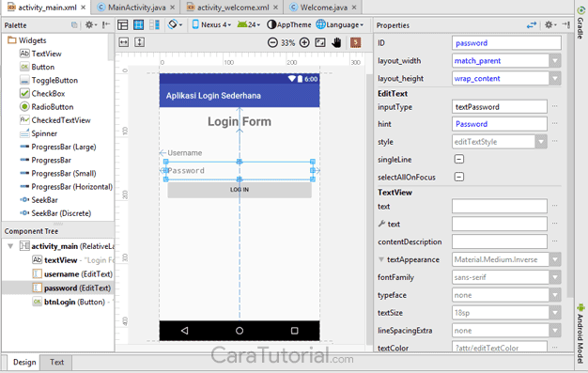
Task: Toggle the all properties arrows icon
Action: (x=532, y=25)
